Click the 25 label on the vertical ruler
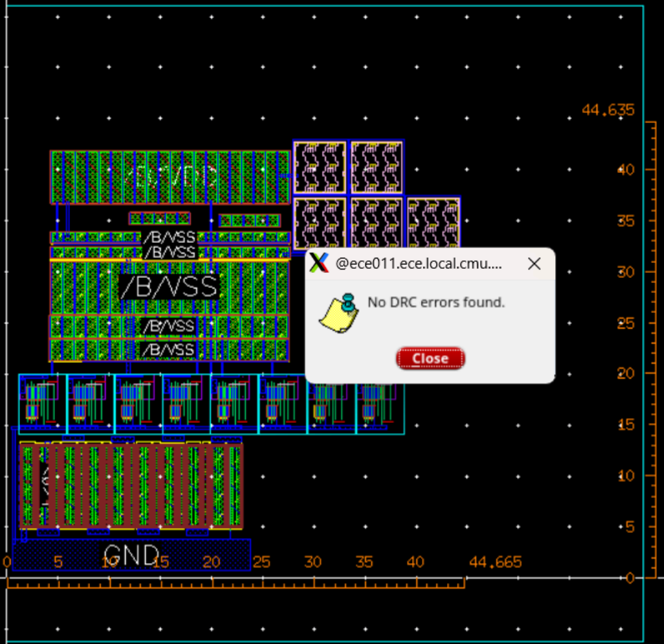The image size is (664, 644). pyautogui.click(x=625, y=323)
